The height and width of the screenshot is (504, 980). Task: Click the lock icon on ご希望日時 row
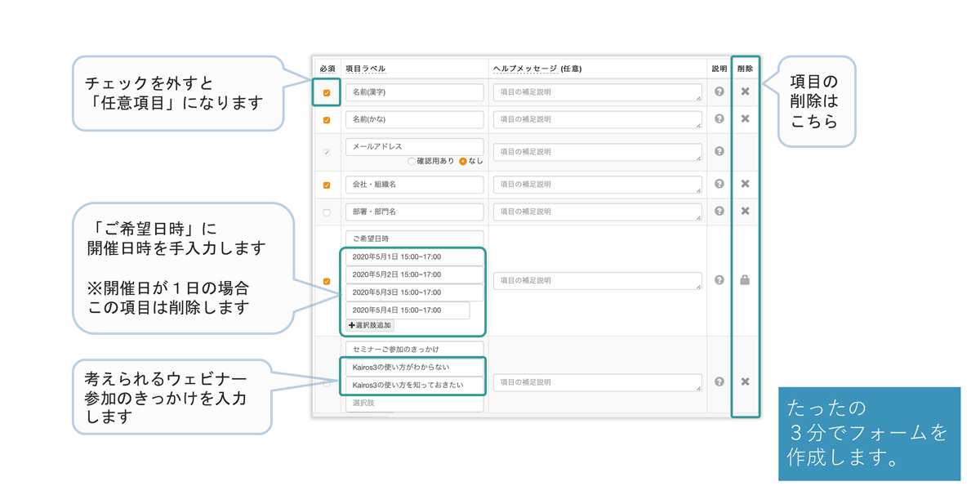745,280
